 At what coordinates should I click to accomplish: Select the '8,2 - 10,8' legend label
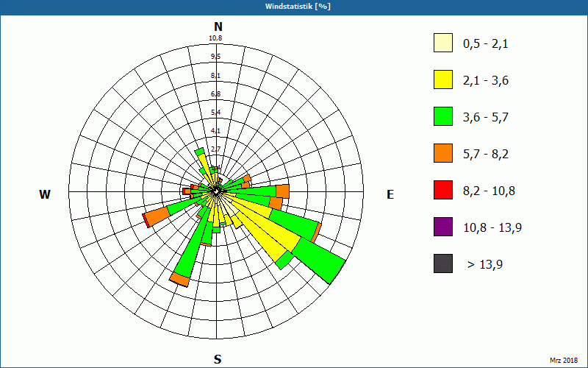[x=490, y=191]
